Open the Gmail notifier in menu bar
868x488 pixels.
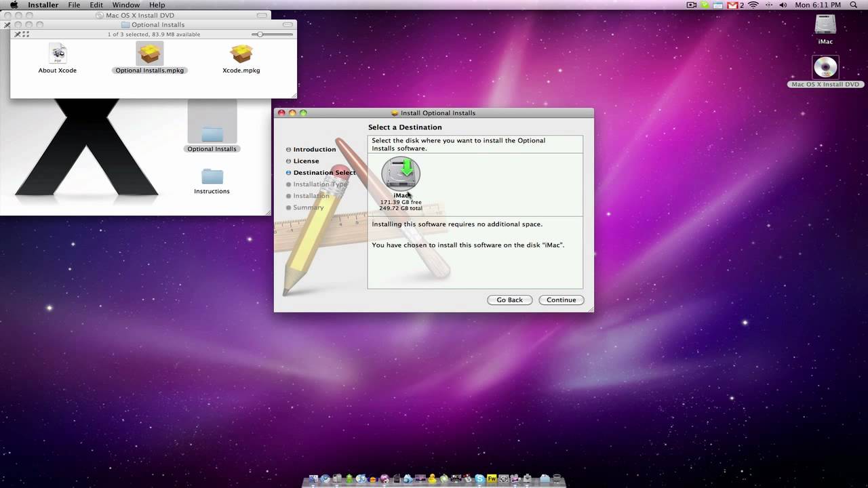pos(732,5)
